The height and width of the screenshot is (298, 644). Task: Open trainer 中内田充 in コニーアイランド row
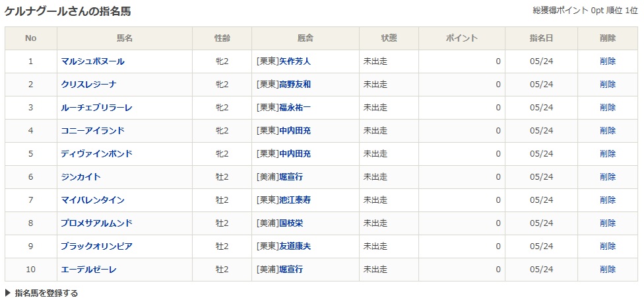[x=295, y=131]
